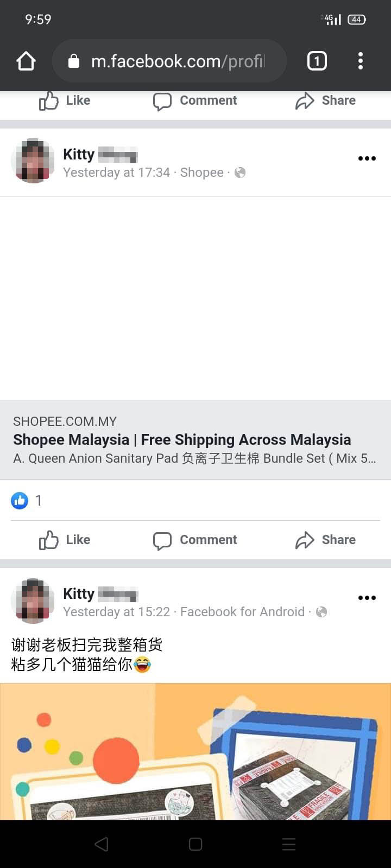This screenshot has height=868, width=391.
Task: Like the Shopee sanitary pad post
Action: coord(65,540)
